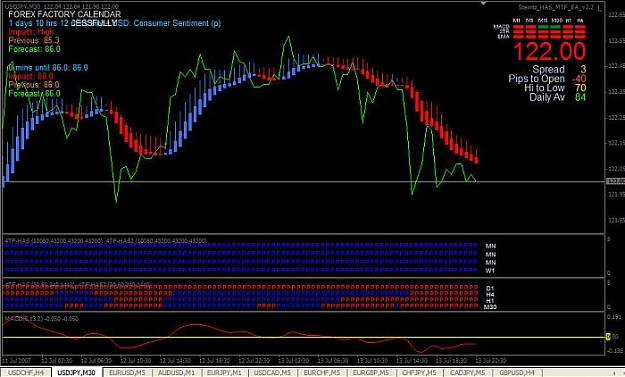Viewport: 625px width, 377px height.
Task: Click the chart shift triangle marker
Action: coord(483,3)
